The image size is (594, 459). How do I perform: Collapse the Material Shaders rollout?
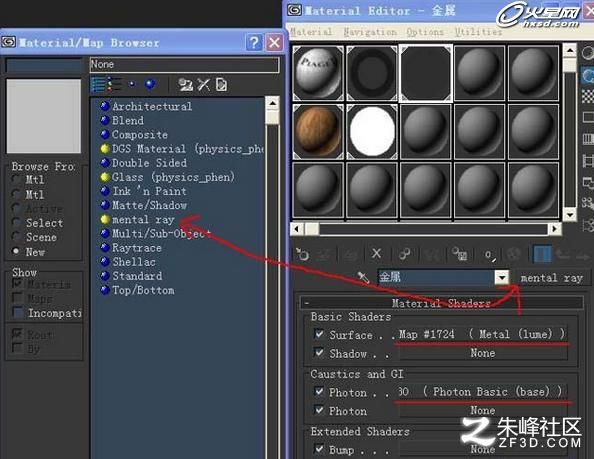tap(441, 303)
